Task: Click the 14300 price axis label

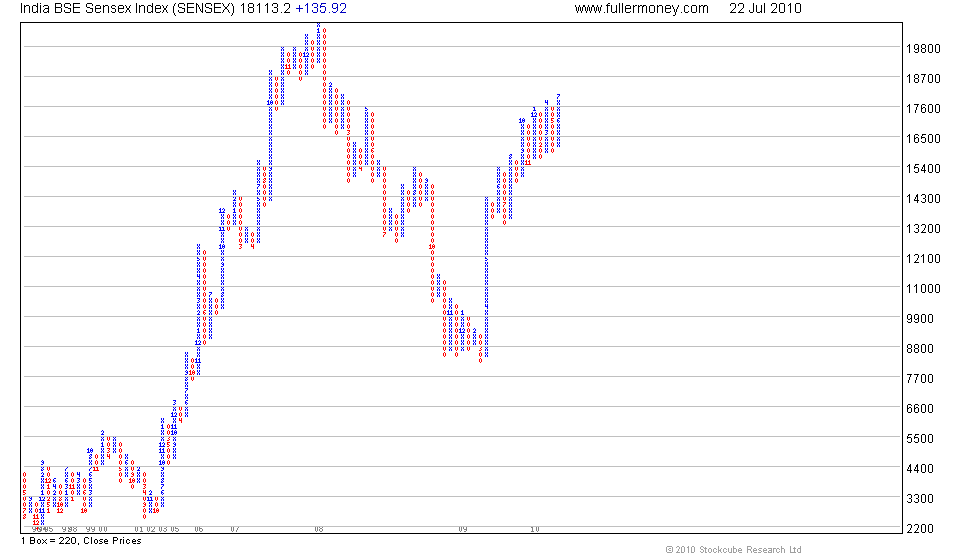Action: click(923, 199)
